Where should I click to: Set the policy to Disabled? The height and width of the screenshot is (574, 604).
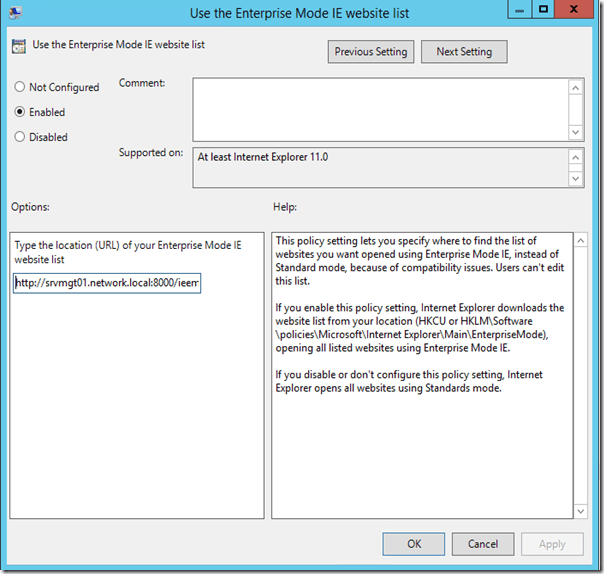pos(20,137)
